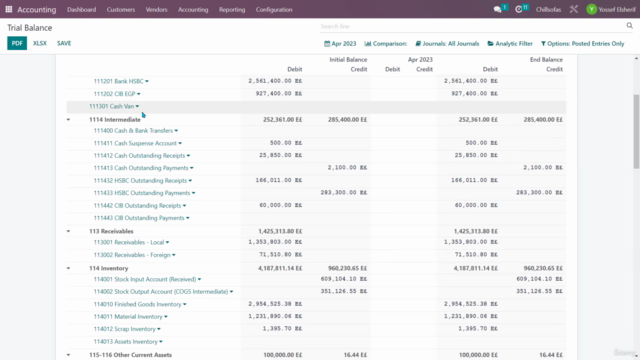Collapse the 114 Inventory group
The height and width of the screenshot is (360, 640).
pos(69,268)
